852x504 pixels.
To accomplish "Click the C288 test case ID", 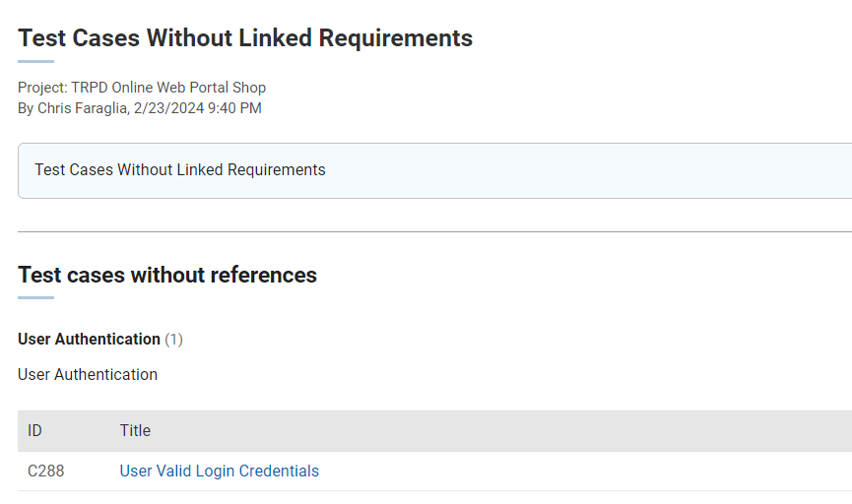I will pos(45,471).
